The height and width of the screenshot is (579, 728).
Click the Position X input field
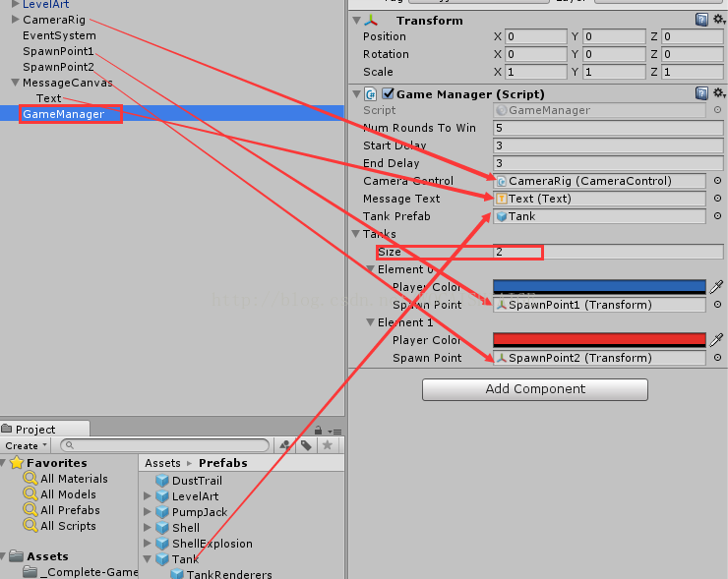pos(536,36)
